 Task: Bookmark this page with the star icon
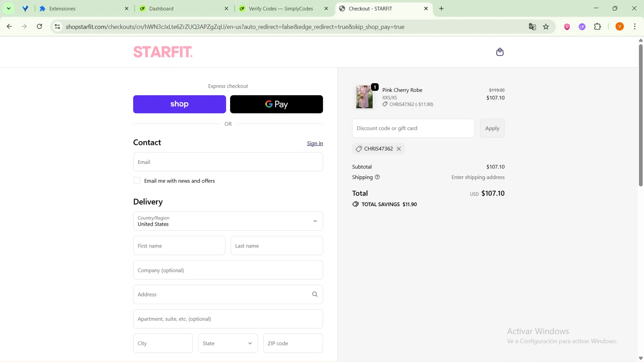(x=546, y=27)
